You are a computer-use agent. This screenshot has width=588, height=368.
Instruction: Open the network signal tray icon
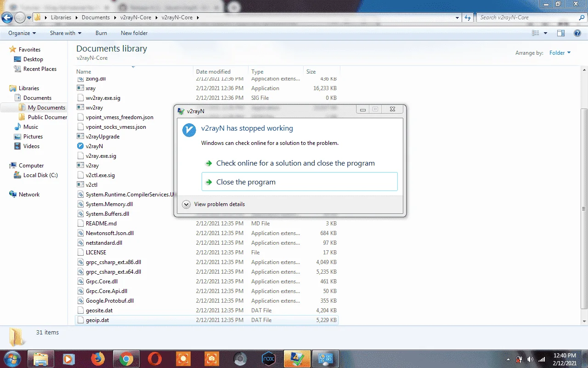pyautogui.click(x=542, y=359)
